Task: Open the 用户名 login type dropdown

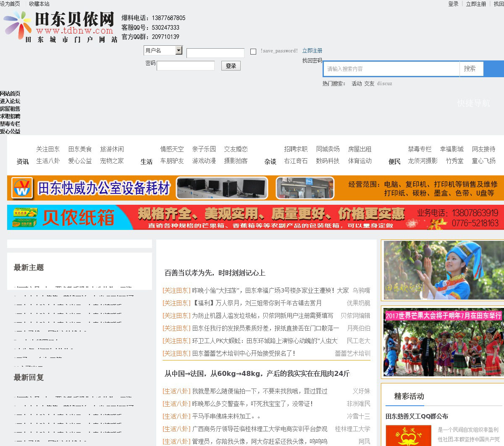Action: pos(163,50)
